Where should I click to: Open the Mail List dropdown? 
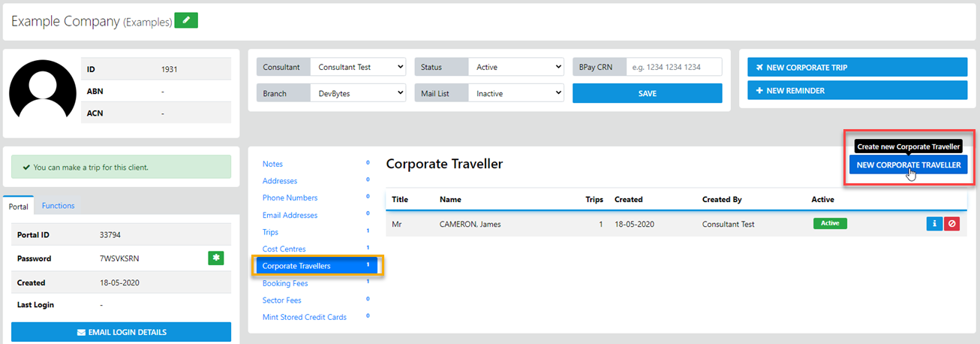point(516,93)
